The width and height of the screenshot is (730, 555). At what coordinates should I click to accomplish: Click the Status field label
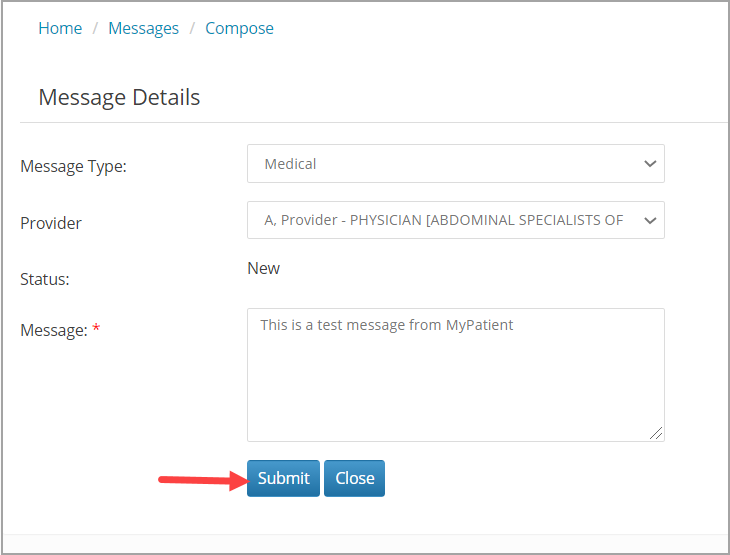tap(45, 279)
